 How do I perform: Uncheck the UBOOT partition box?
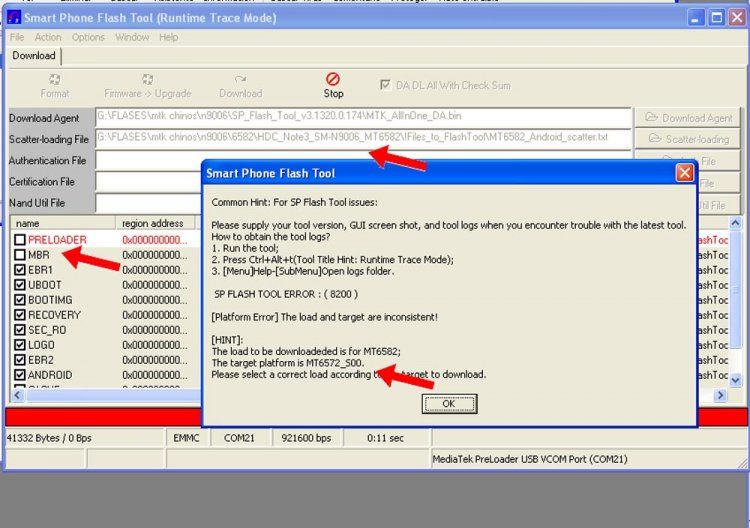[20, 285]
